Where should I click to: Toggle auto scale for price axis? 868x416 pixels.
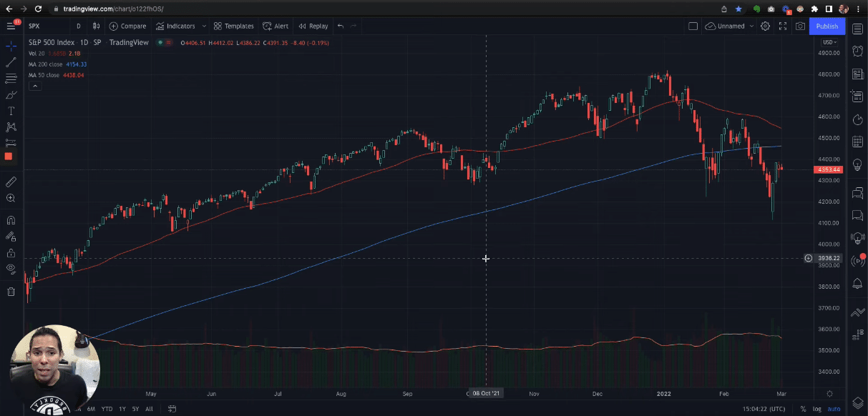coord(834,409)
